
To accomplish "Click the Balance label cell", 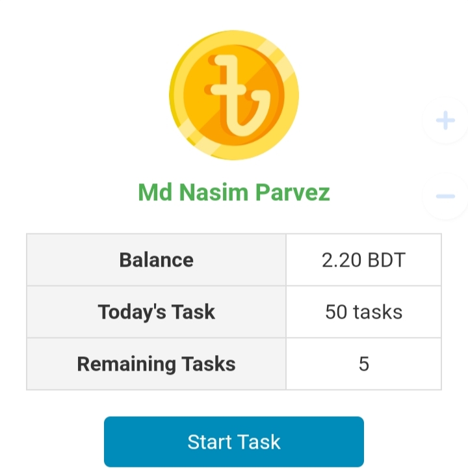I will coord(156,260).
